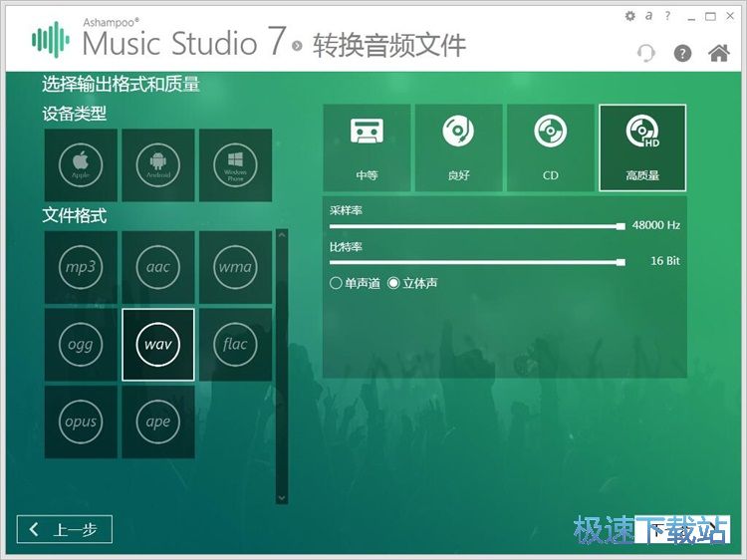Switch to the CD quality preset
The height and width of the screenshot is (560, 747).
551,147
